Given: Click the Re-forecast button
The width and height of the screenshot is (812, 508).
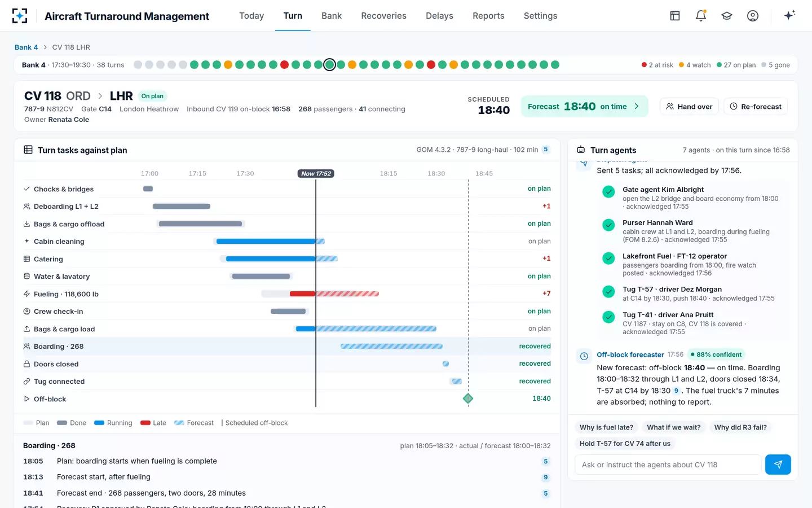Looking at the screenshot, I should click(x=756, y=106).
